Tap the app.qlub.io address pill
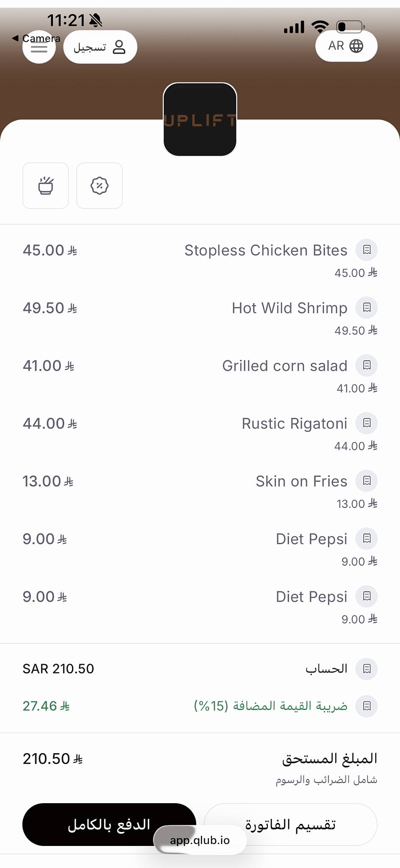This screenshot has width=400, height=868. coord(200,840)
